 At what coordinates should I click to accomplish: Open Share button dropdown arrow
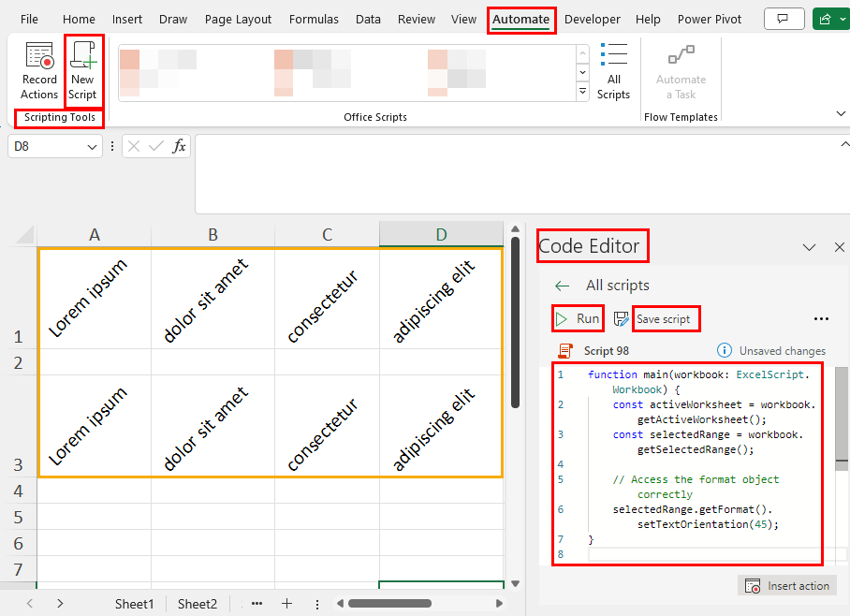tap(843, 19)
